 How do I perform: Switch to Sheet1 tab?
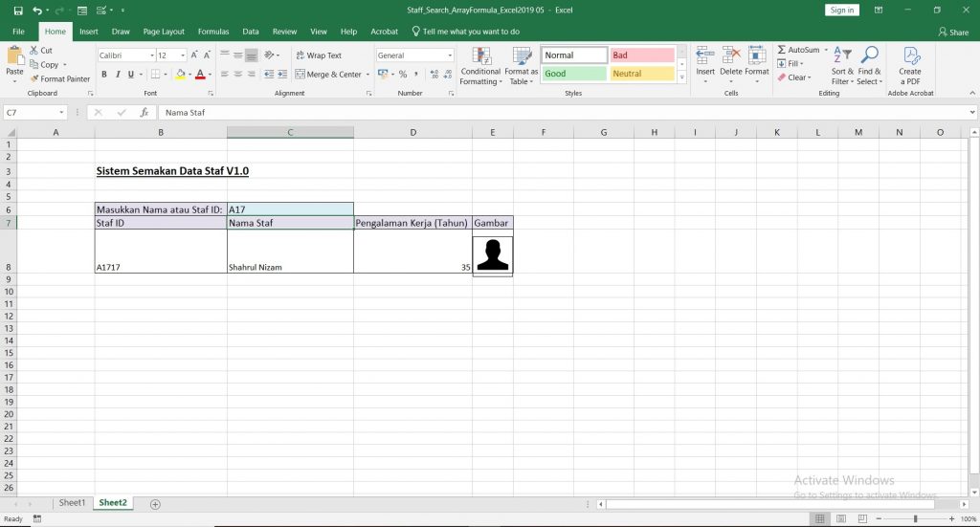pyautogui.click(x=72, y=503)
